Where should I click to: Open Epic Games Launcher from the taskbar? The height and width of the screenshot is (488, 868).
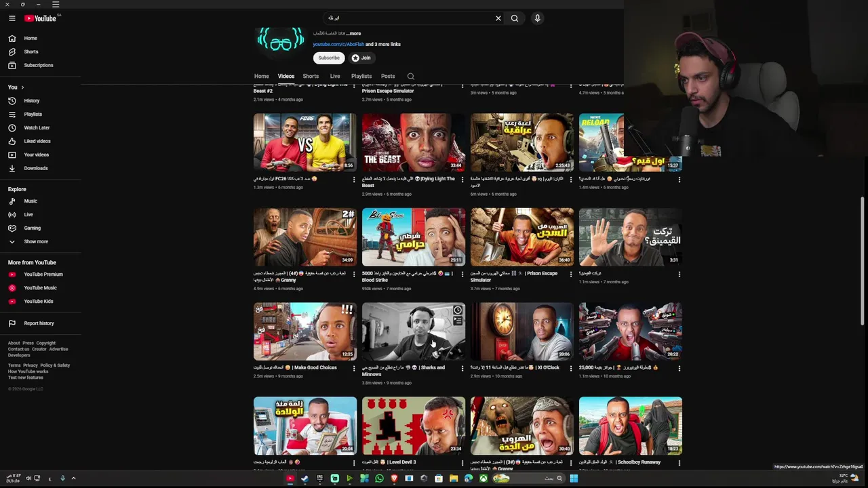319,479
